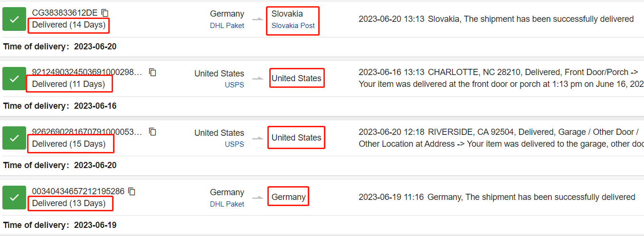
Task: Select the Delivered (11 Days) status
Action: click(68, 84)
